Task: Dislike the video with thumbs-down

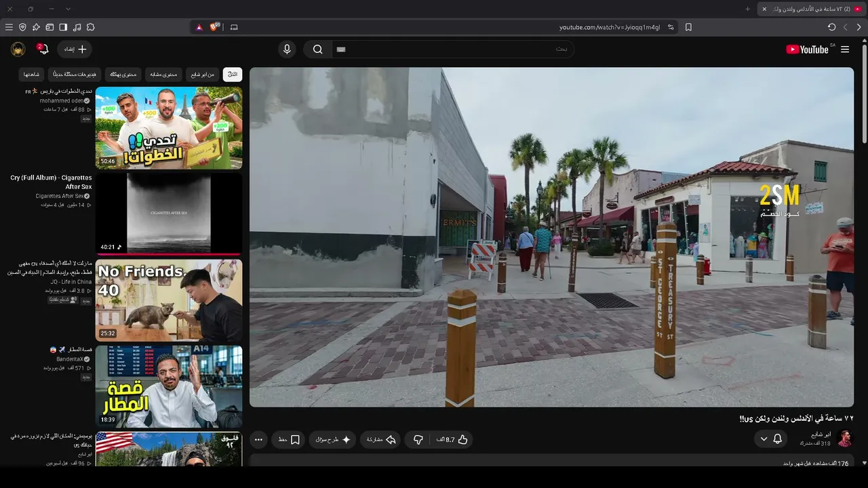Action: [418, 440]
